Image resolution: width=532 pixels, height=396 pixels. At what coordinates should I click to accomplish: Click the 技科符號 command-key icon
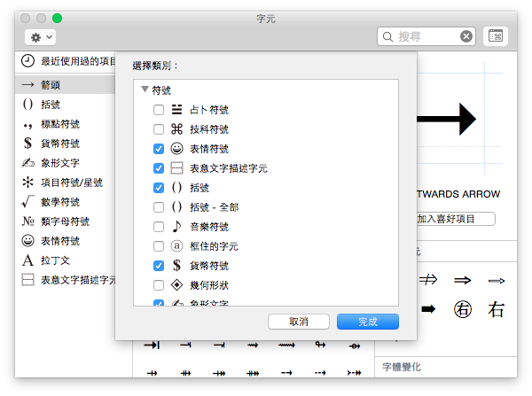pyautogui.click(x=176, y=129)
